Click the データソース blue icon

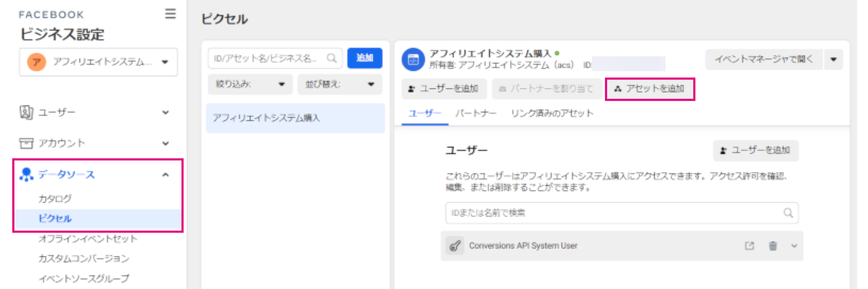click(26, 174)
